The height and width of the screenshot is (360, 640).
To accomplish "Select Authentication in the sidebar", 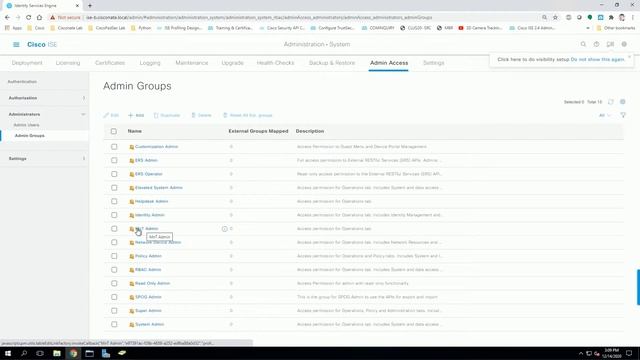I will [x=22, y=82].
